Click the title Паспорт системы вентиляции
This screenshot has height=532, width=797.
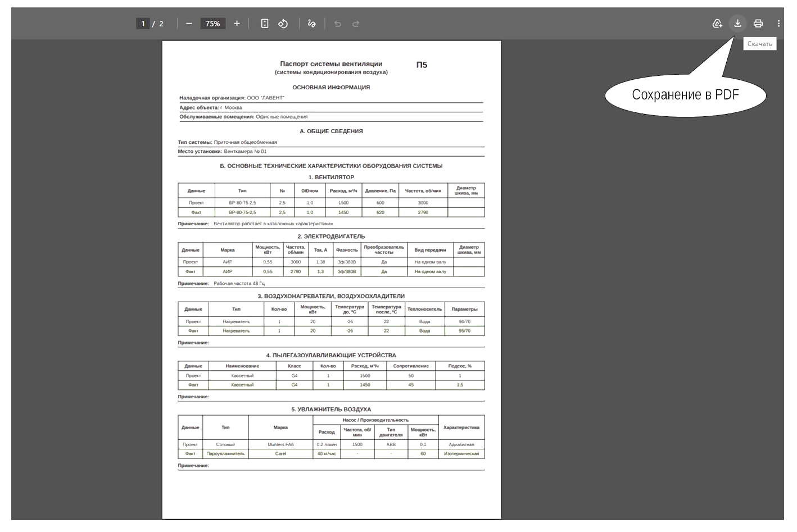[331, 64]
